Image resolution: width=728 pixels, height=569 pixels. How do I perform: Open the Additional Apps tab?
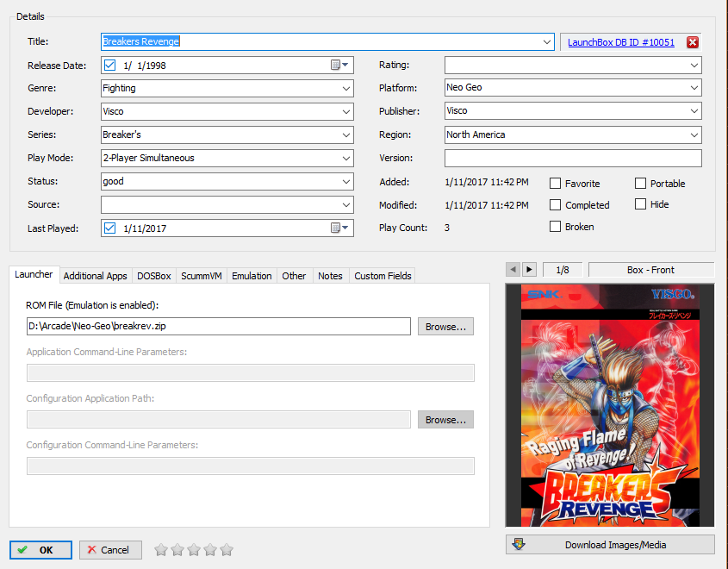point(95,276)
